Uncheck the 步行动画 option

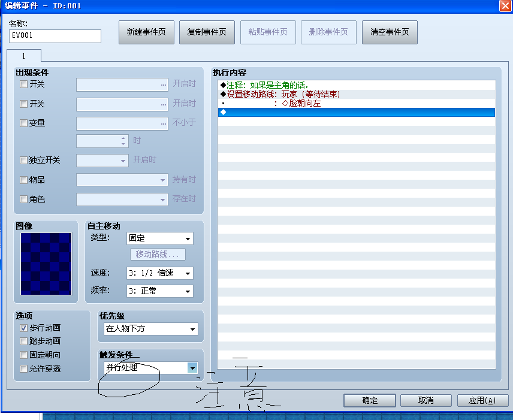[23, 328]
